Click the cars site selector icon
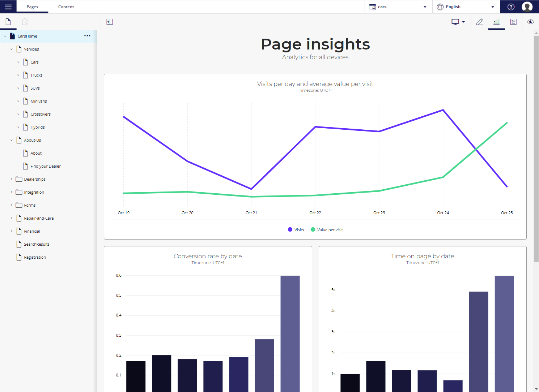This screenshot has height=392, width=539. 372,7
